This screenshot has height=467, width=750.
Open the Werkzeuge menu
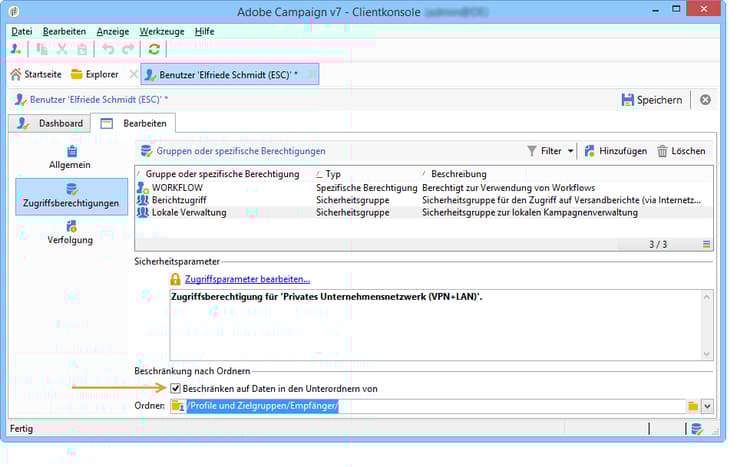[162, 31]
